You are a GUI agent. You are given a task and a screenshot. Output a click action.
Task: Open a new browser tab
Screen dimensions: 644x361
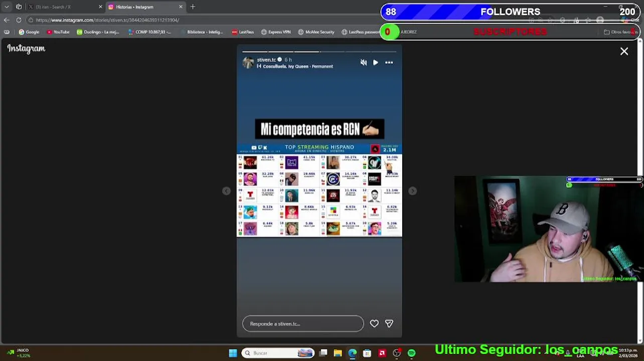tap(193, 7)
